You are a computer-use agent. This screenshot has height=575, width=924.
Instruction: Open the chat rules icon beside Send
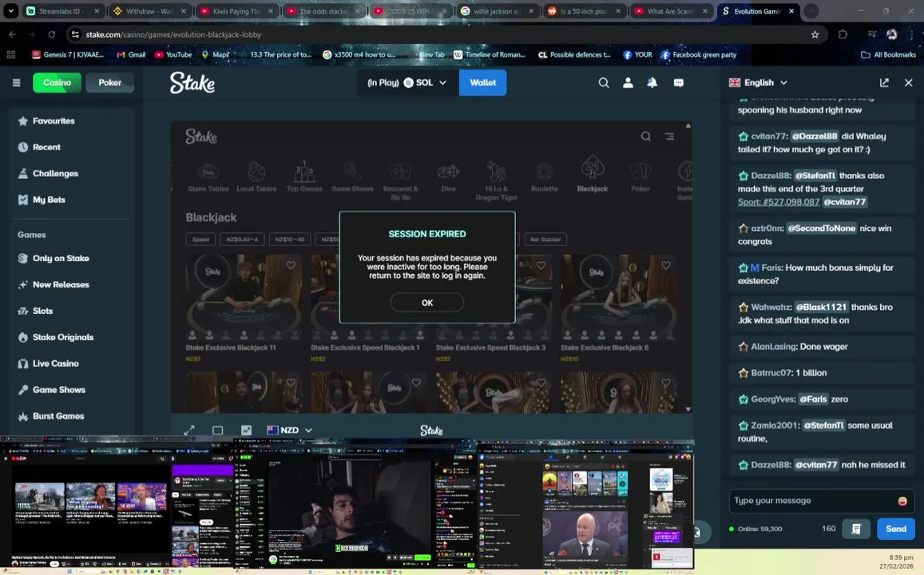[x=856, y=529]
